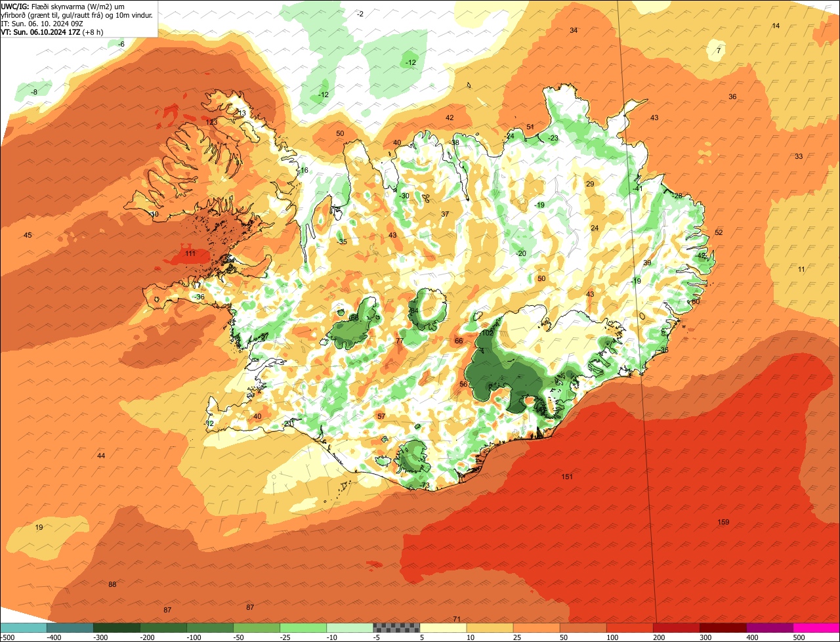Click the value '-2' in the ocean
840x642 pixels.
[360, 14]
